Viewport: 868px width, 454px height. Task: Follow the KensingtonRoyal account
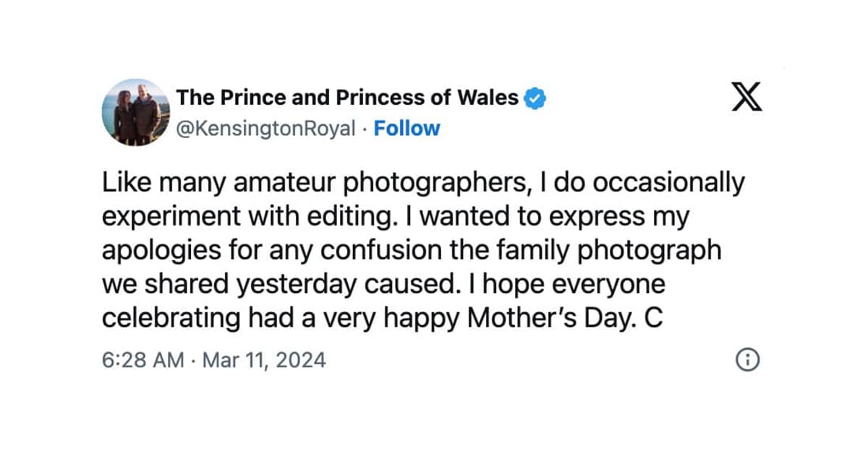pyautogui.click(x=407, y=129)
